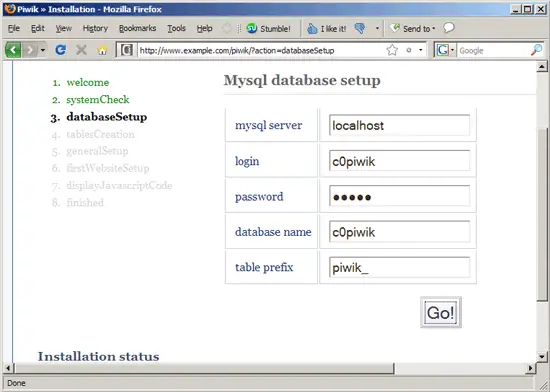
Task: Click the search magnifier icon
Action: (536, 50)
